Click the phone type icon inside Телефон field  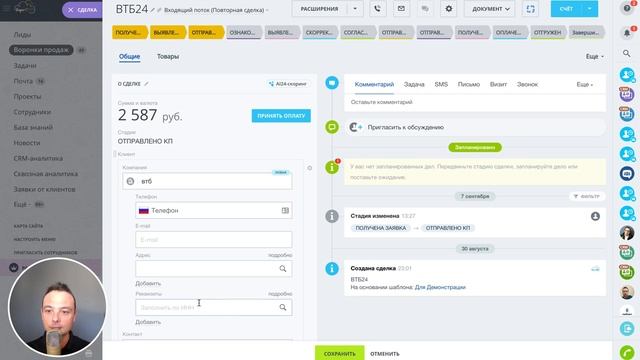(285, 211)
